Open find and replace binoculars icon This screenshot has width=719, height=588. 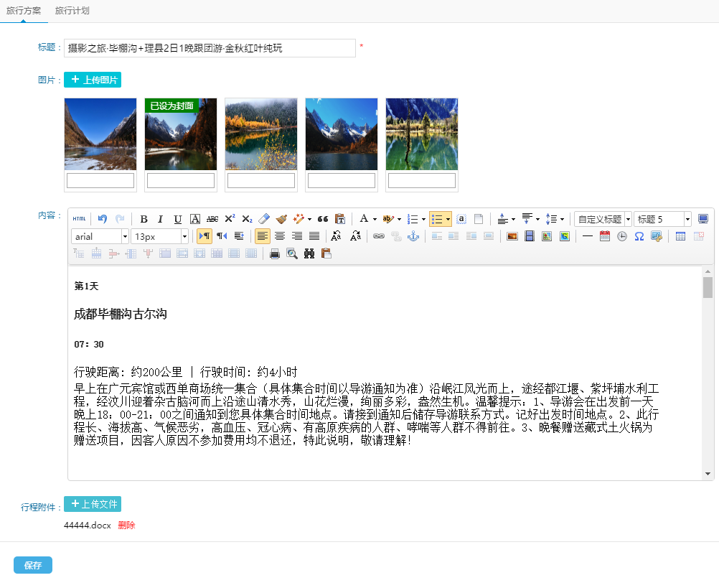pos(309,253)
